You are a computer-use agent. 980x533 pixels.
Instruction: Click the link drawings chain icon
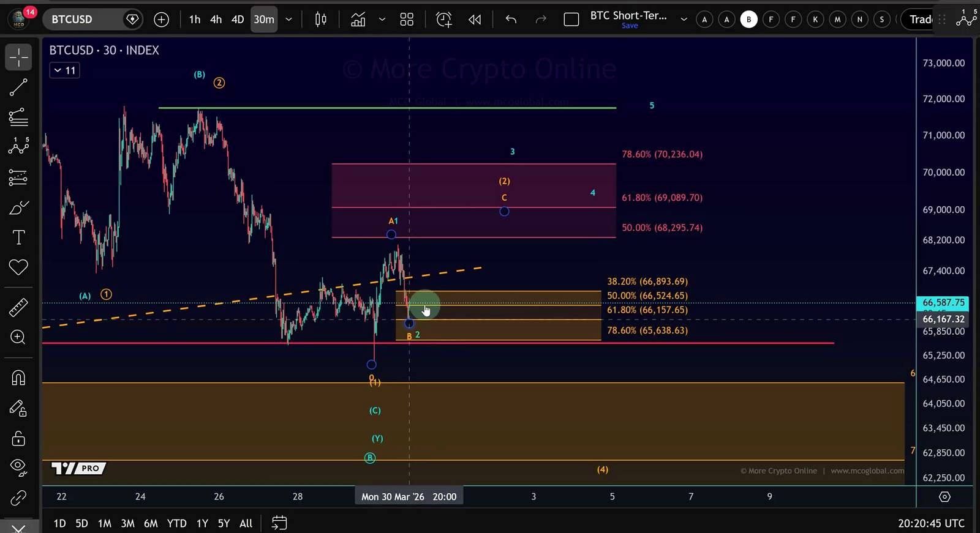(x=18, y=498)
